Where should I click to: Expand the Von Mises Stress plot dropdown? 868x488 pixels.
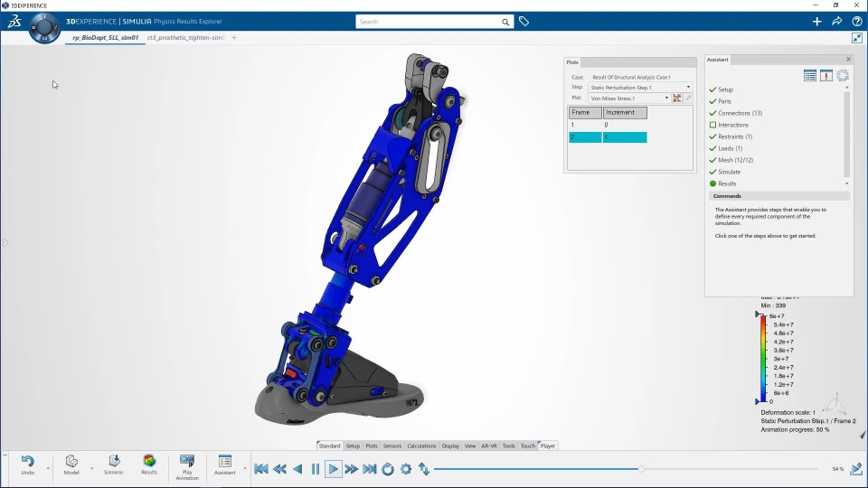[x=667, y=98]
